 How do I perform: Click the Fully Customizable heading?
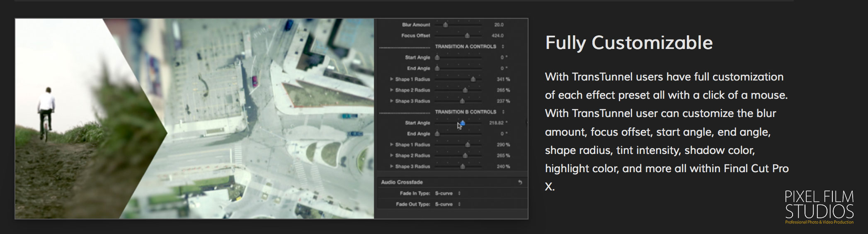pyautogui.click(x=629, y=43)
